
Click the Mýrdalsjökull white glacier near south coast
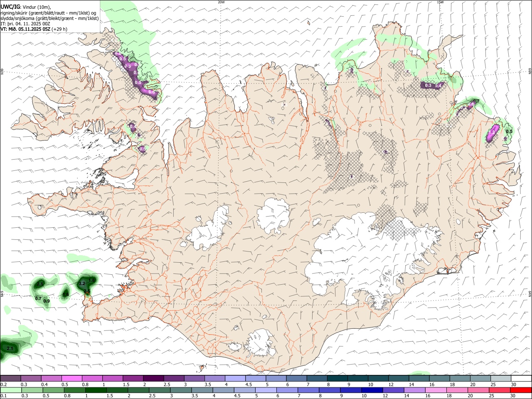coord(261,344)
